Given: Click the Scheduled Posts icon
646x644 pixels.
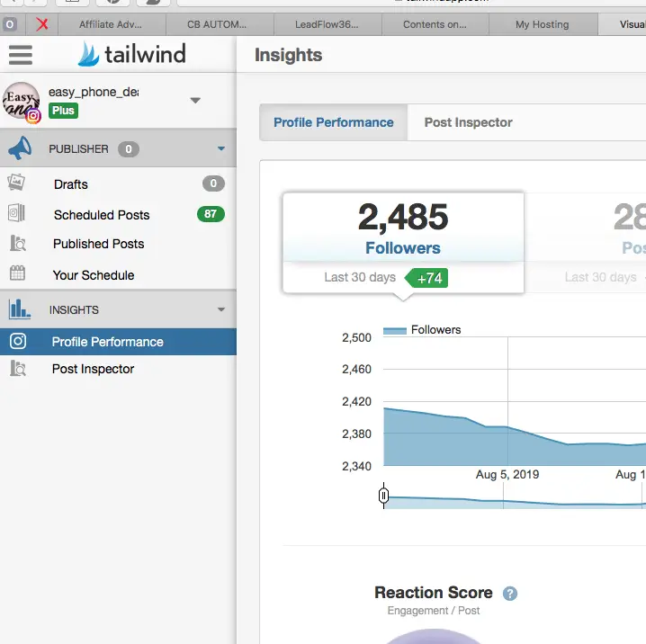Looking at the screenshot, I should pos(16,213).
